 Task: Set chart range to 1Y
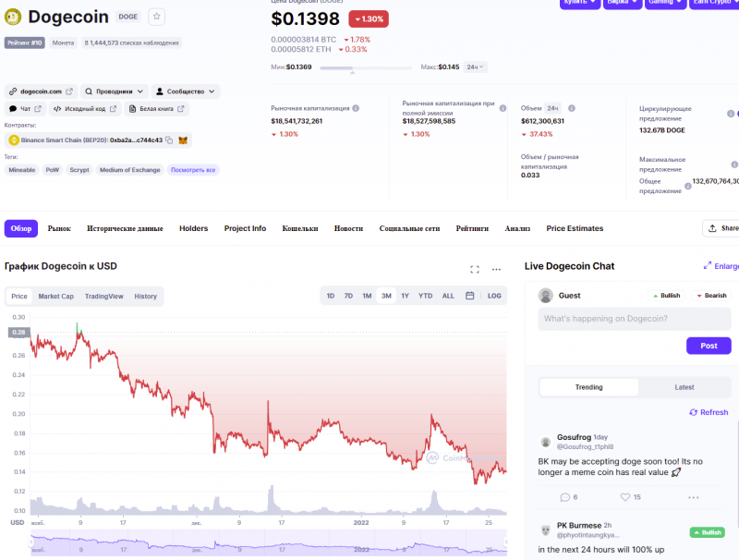(405, 296)
